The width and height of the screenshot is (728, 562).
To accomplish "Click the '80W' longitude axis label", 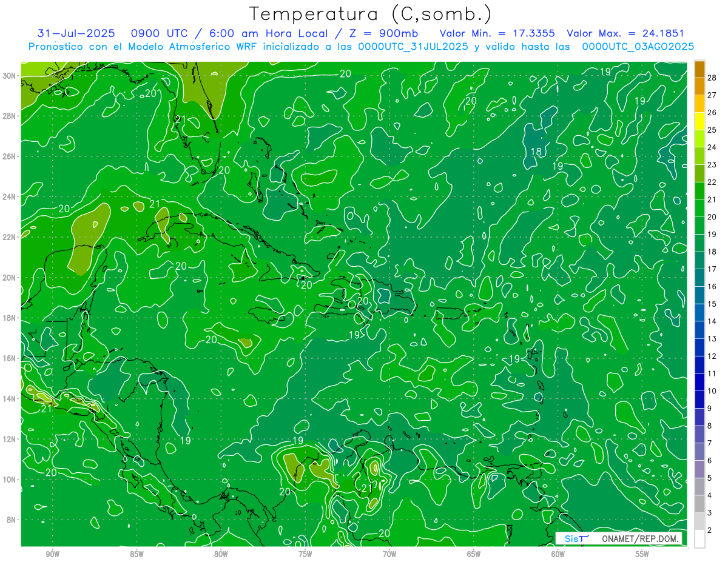I will point(221,555).
